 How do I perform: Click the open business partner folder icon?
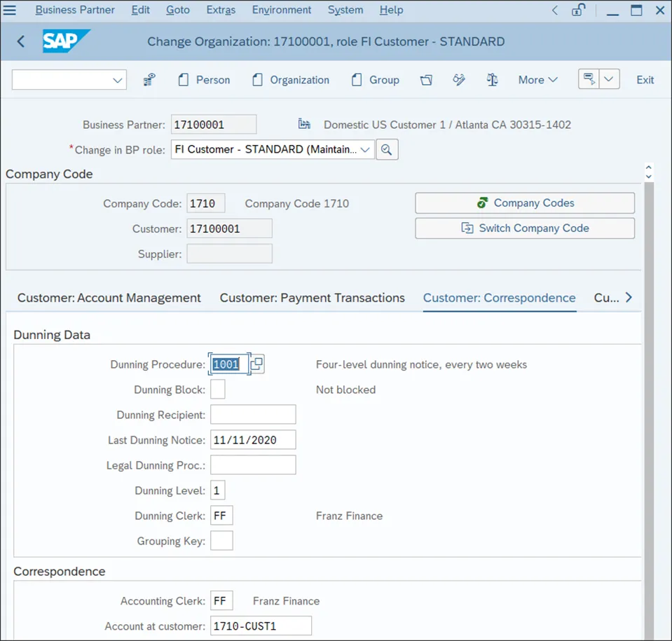(426, 80)
